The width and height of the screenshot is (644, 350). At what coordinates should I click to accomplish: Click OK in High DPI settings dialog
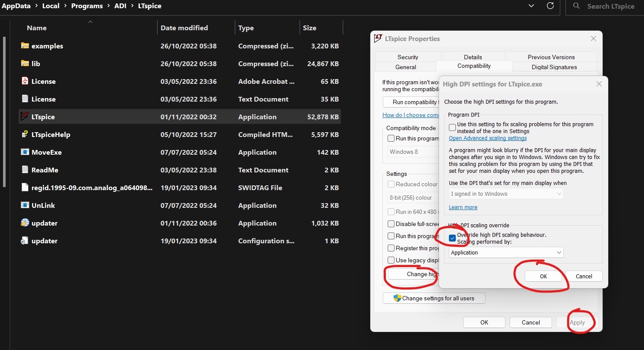543,276
